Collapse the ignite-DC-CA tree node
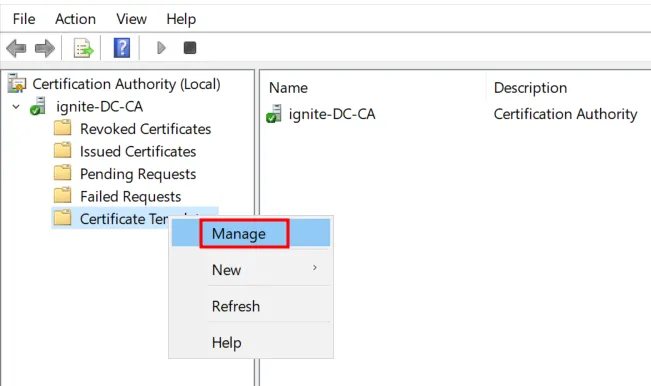This screenshot has height=386, width=651. [16, 107]
